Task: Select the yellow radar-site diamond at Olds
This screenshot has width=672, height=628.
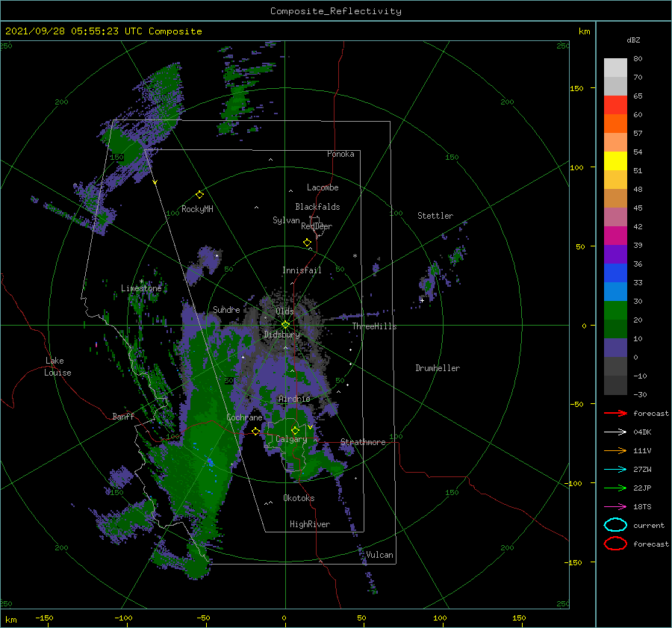Action: point(285,325)
